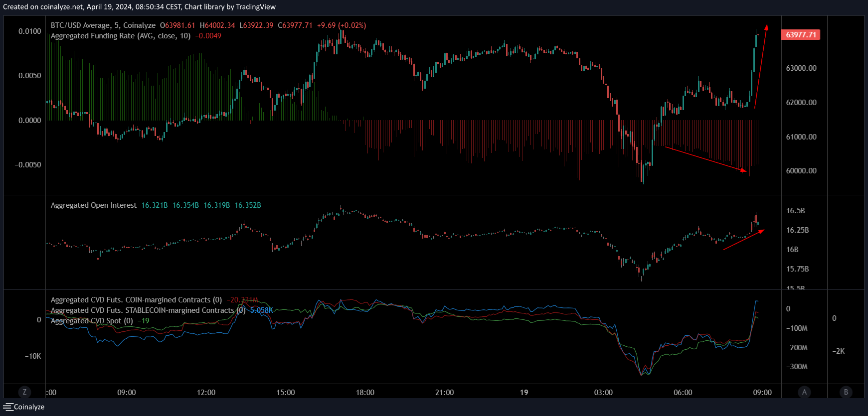The width and height of the screenshot is (868, 416).
Task: Select the BTC/USD Average legend title
Action: click(x=103, y=25)
